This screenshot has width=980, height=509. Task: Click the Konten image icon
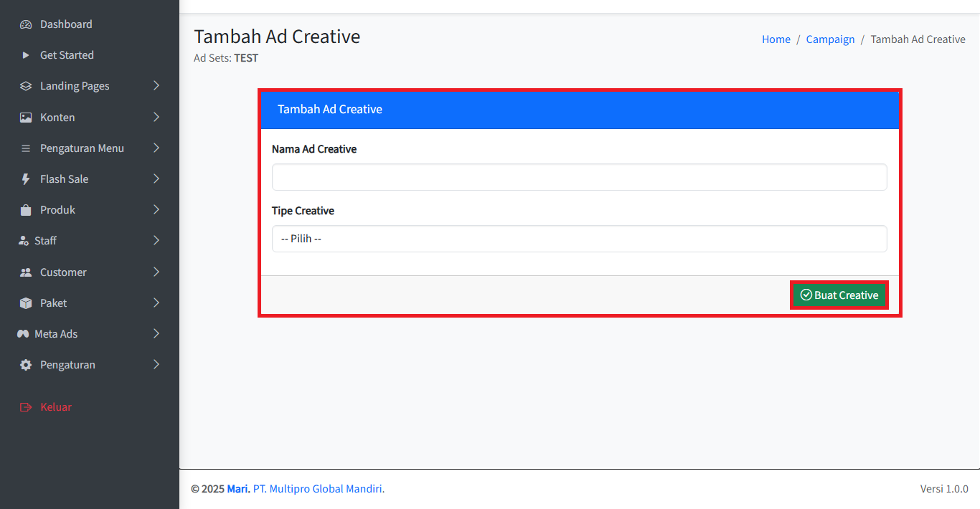pos(26,118)
